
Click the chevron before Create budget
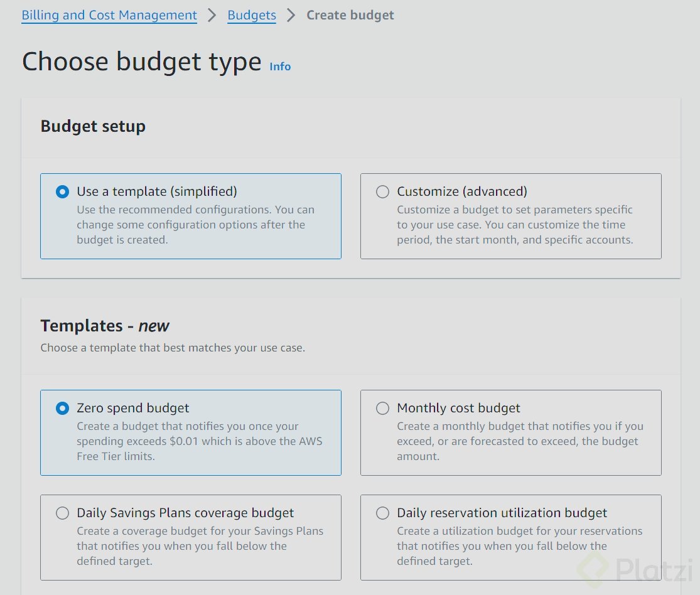pyautogui.click(x=291, y=15)
